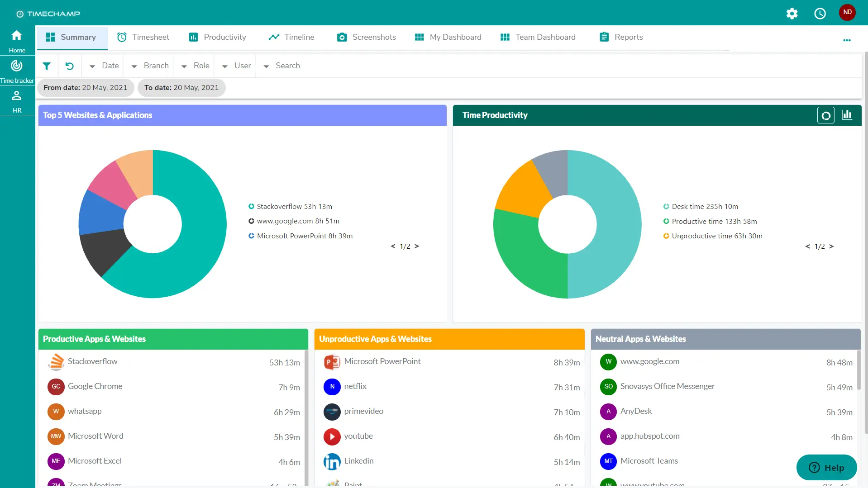Toggle Unproductive time legend entry
Image resolution: width=868 pixels, height=488 pixels.
click(713, 236)
